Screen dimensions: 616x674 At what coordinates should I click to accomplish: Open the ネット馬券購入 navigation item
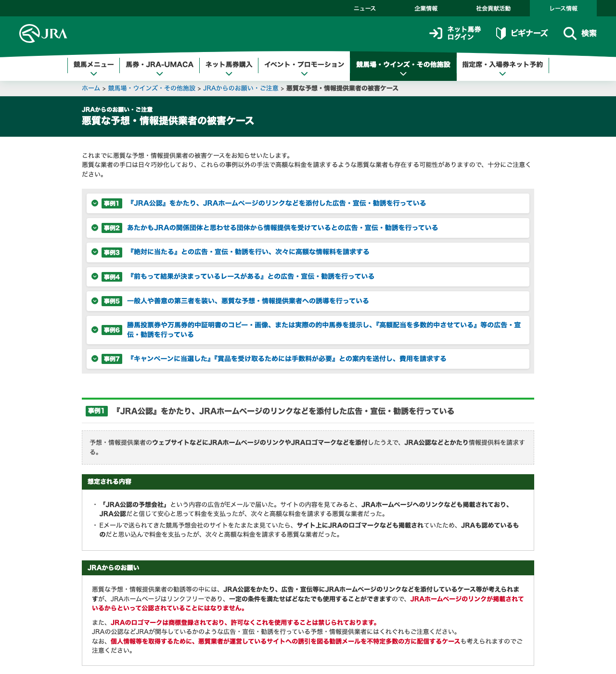pos(229,65)
